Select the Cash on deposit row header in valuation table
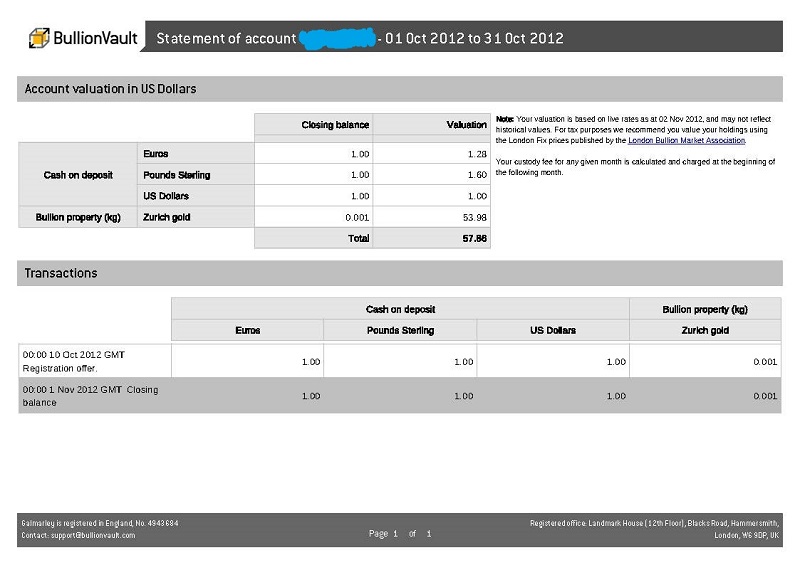Screen dimensions: 800x565 pyautogui.click(x=78, y=175)
